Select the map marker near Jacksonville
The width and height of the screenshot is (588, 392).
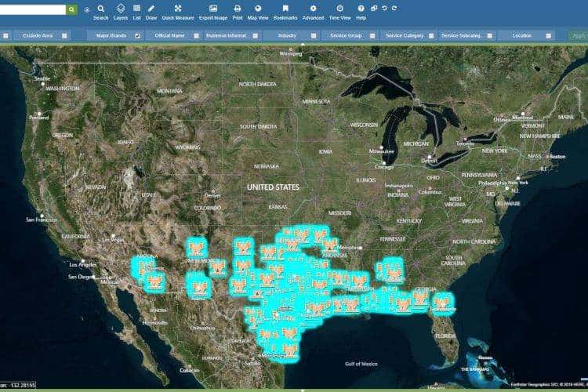click(x=441, y=303)
